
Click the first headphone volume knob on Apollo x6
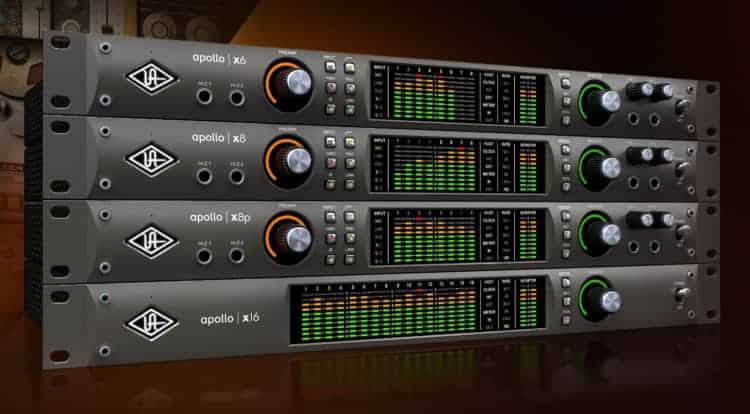(640, 90)
